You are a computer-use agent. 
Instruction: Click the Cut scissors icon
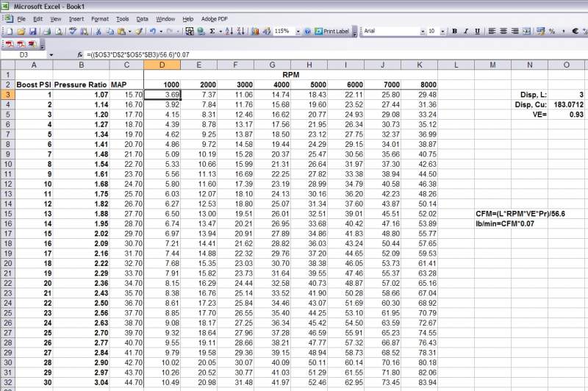[x=97, y=32]
